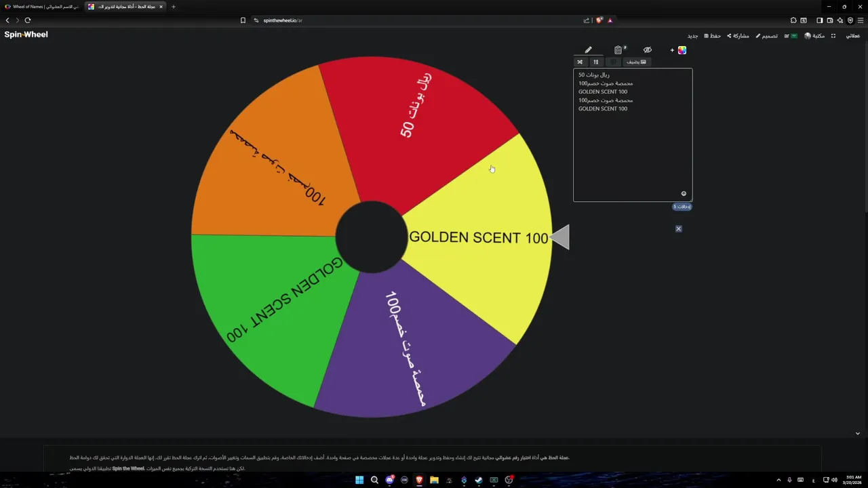Sort the wheel entries
The width and height of the screenshot is (868, 488).
click(x=596, y=62)
